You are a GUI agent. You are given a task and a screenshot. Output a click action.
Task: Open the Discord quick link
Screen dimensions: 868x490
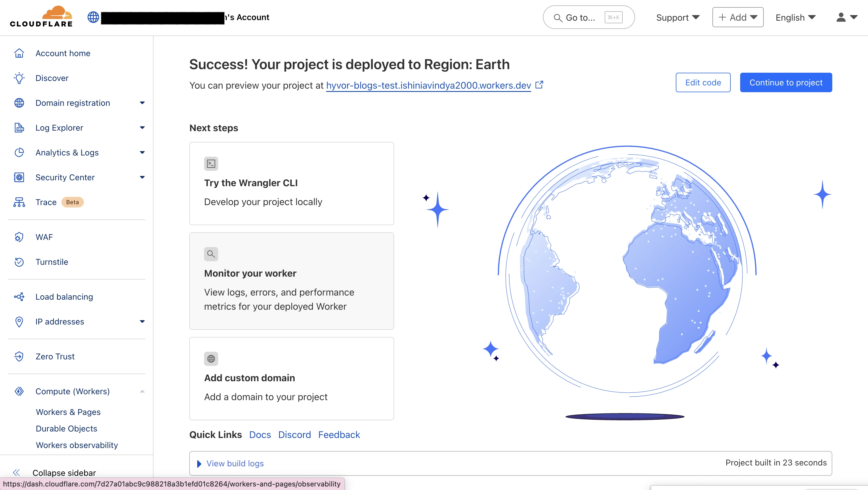(x=295, y=435)
